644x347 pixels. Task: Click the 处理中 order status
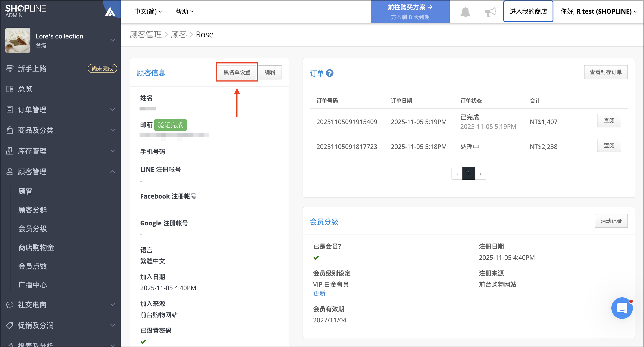470,146
